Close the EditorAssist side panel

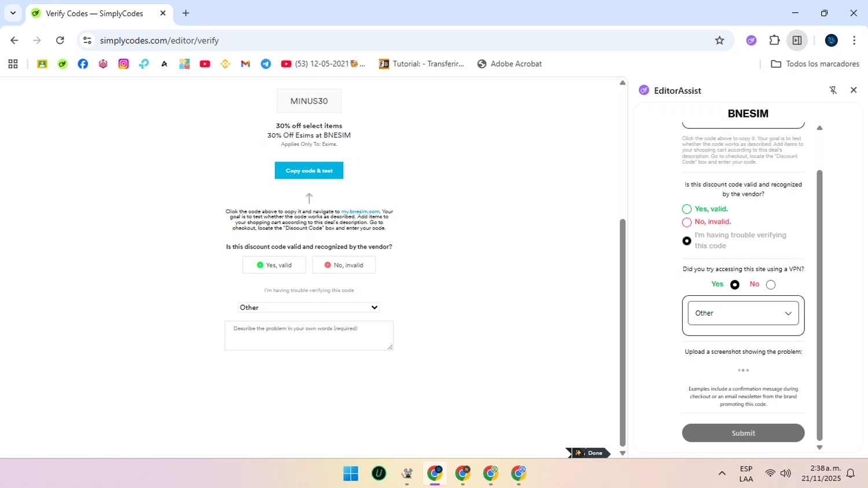point(854,90)
